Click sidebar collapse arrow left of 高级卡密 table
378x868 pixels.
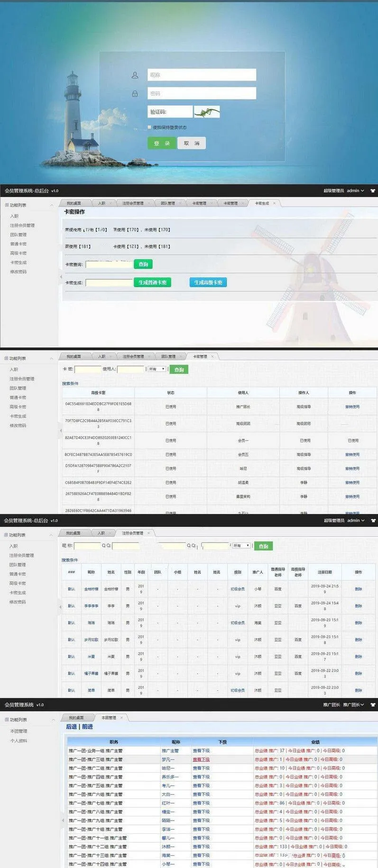[x=60, y=430]
